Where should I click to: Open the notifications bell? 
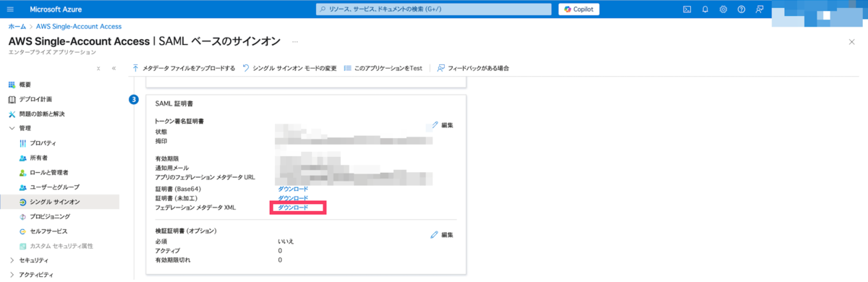pos(705,9)
